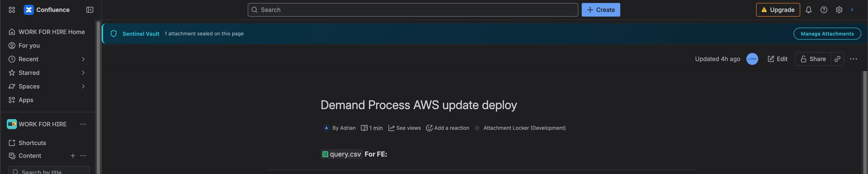868x174 pixels.
Task: Go to the For you page
Action: pyautogui.click(x=29, y=46)
